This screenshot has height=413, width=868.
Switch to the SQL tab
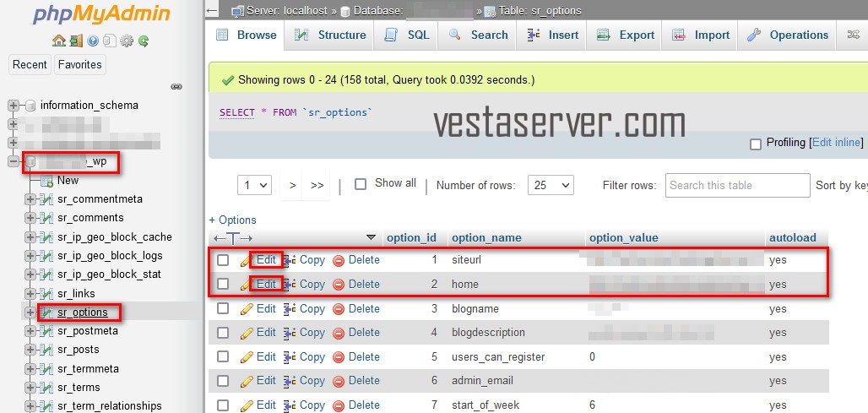point(407,35)
